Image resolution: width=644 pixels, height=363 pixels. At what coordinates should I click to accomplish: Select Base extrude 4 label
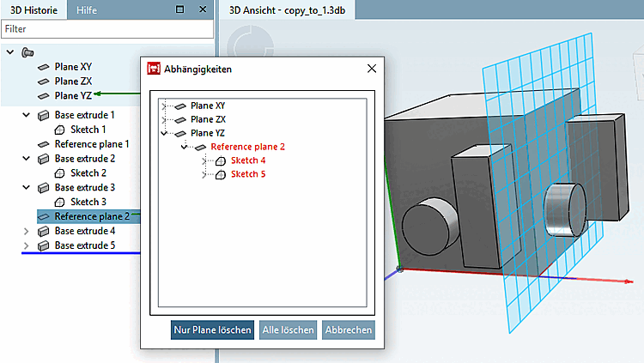click(85, 231)
